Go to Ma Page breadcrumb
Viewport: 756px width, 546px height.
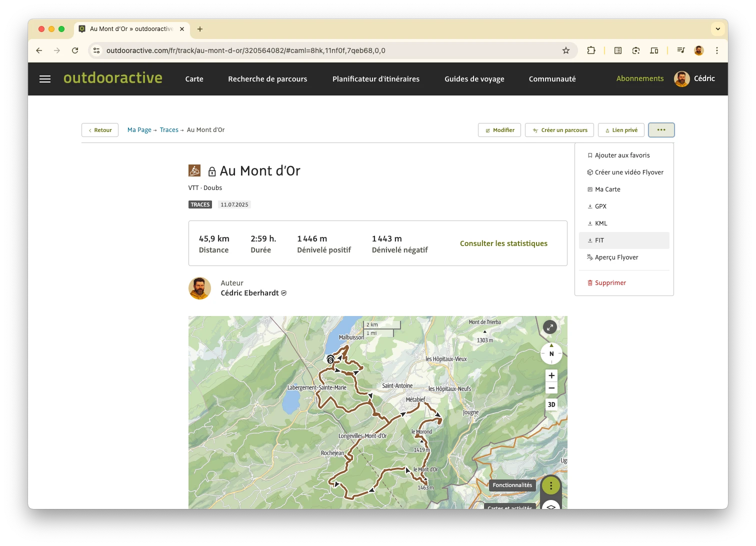[139, 130]
